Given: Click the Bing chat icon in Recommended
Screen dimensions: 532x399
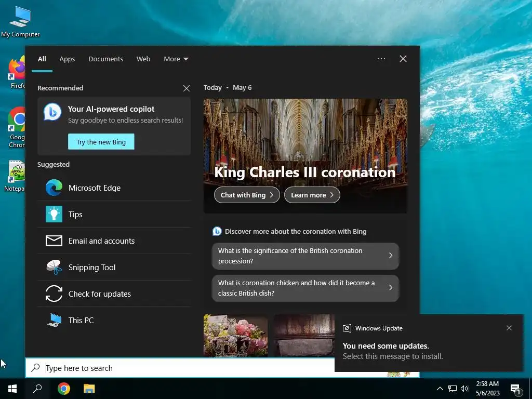Looking at the screenshot, I should (x=52, y=112).
